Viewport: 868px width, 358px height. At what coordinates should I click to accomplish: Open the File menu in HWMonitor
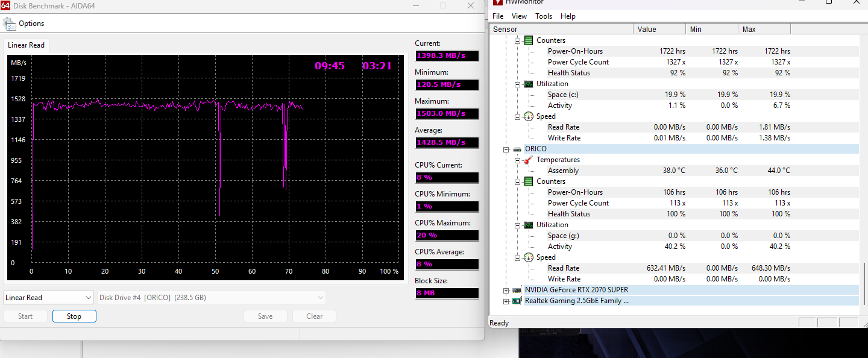[x=498, y=16]
